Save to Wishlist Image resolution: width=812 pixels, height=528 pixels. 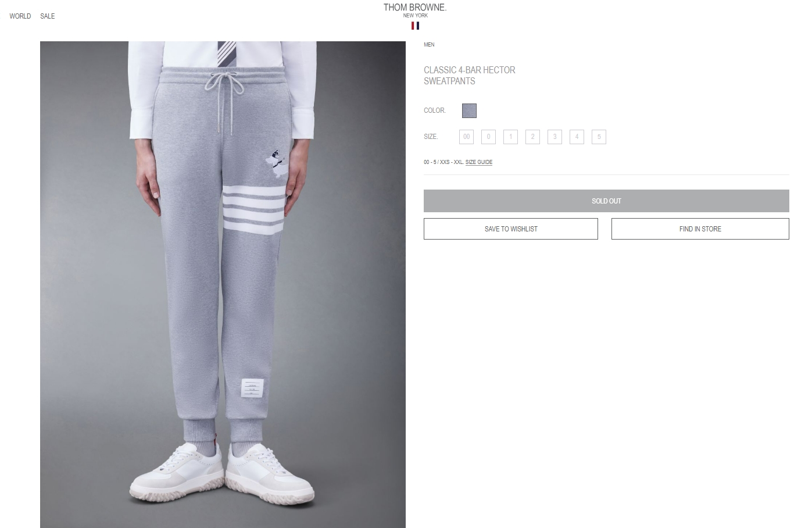tap(511, 229)
